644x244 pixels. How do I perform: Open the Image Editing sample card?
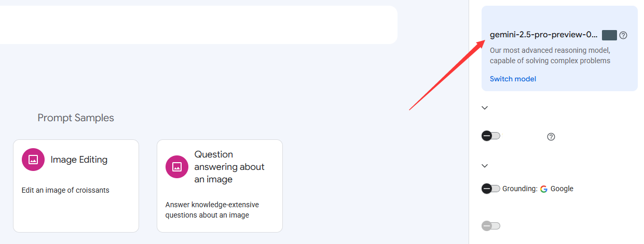(x=76, y=186)
